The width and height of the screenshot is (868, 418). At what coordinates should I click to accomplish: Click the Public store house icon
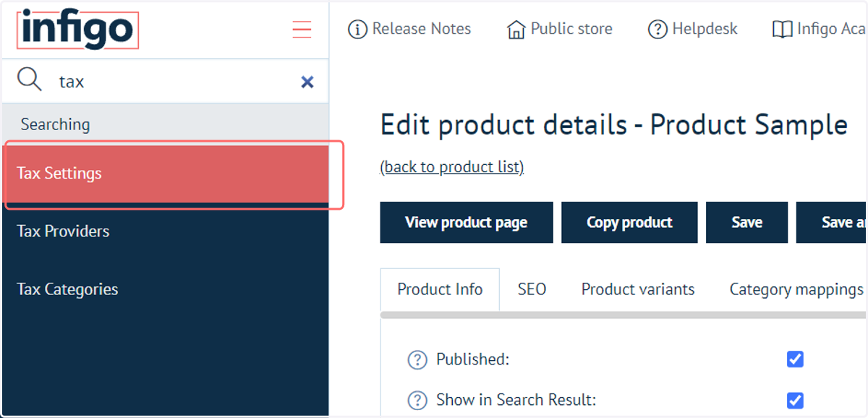tap(516, 30)
